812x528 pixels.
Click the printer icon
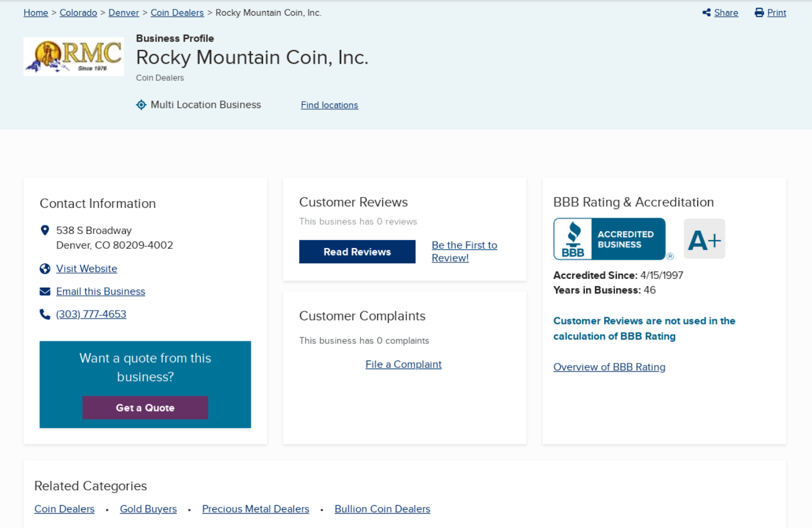pos(759,13)
